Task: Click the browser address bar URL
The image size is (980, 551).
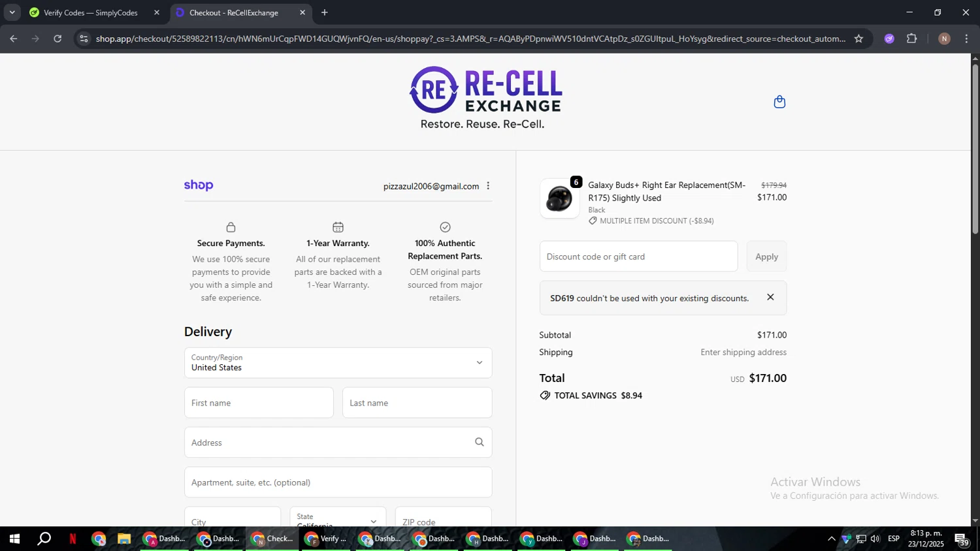Action: 470,39
